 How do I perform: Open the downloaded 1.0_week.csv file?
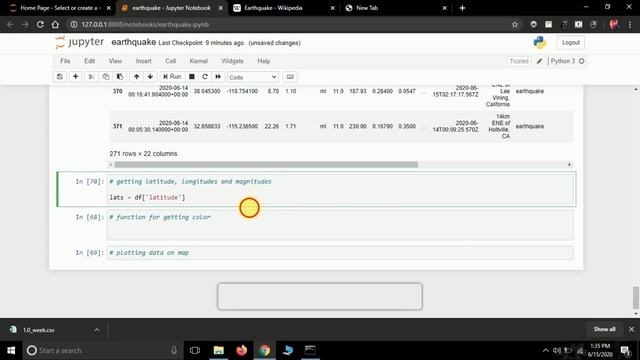click(x=39, y=330)
